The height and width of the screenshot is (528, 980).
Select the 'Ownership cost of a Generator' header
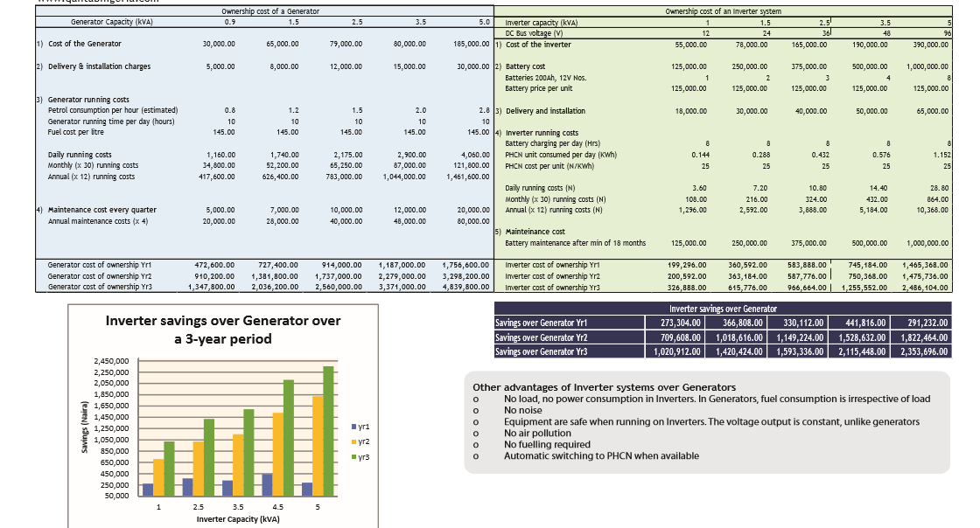(x=270, y=11)
